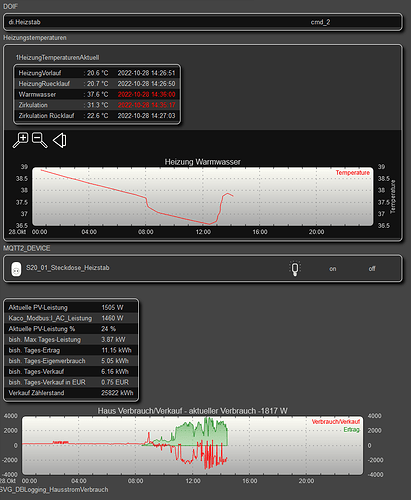Image resolution: width=411 pixels, height=500 pixels.
Task: Zoom out the Heizung Warmwasser plot
Action: click(x=40, y=140)
